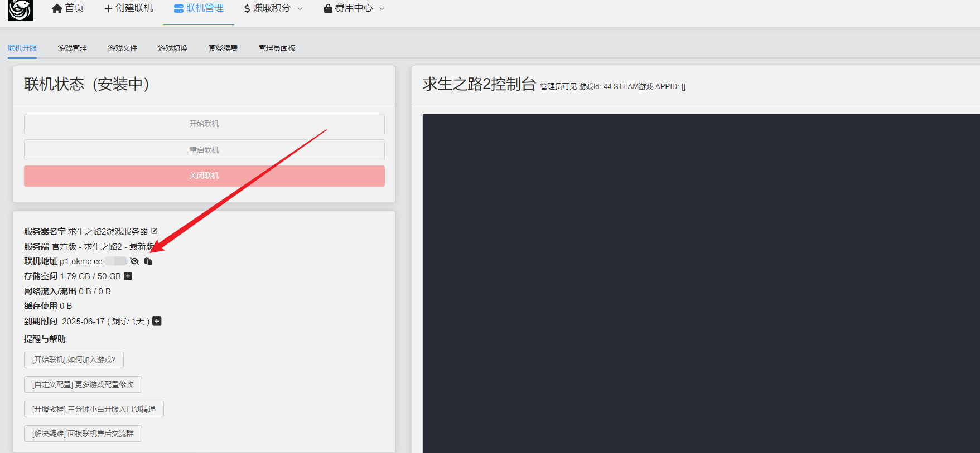Toggle visibility of the 联机地址 port
Screen dimensions: 980x453
pyautogui.click(x=134, y=261)
